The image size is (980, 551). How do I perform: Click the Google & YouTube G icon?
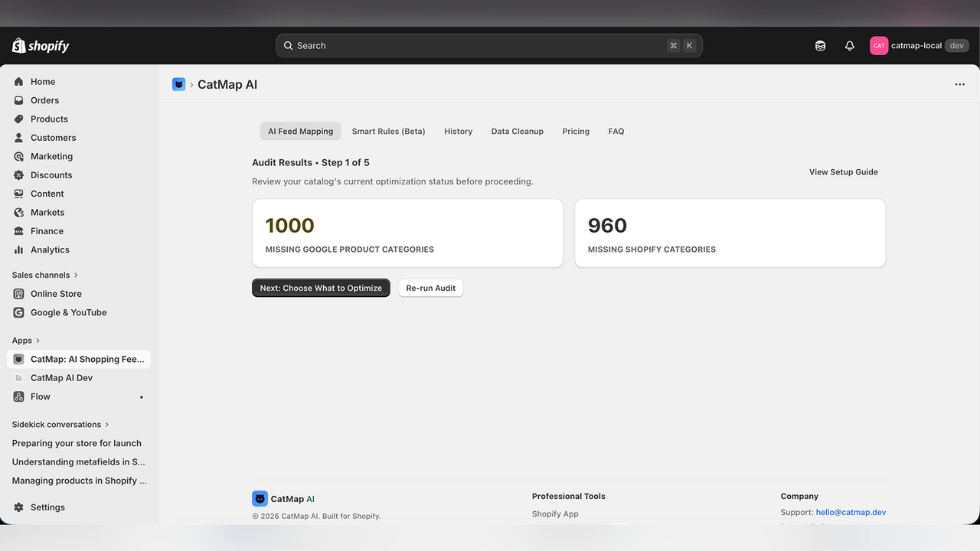[19, 312]
